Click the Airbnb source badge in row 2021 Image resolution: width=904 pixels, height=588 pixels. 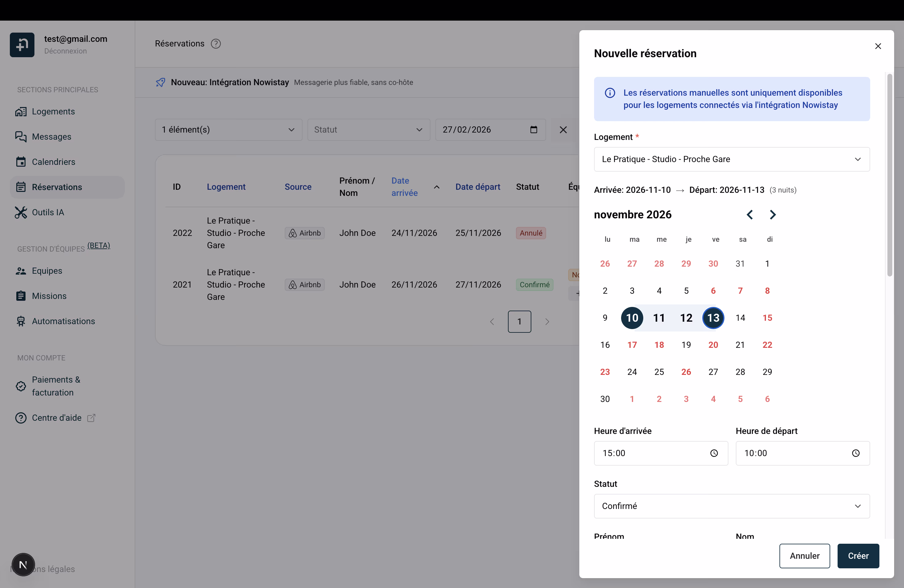(x=305, y=284)
